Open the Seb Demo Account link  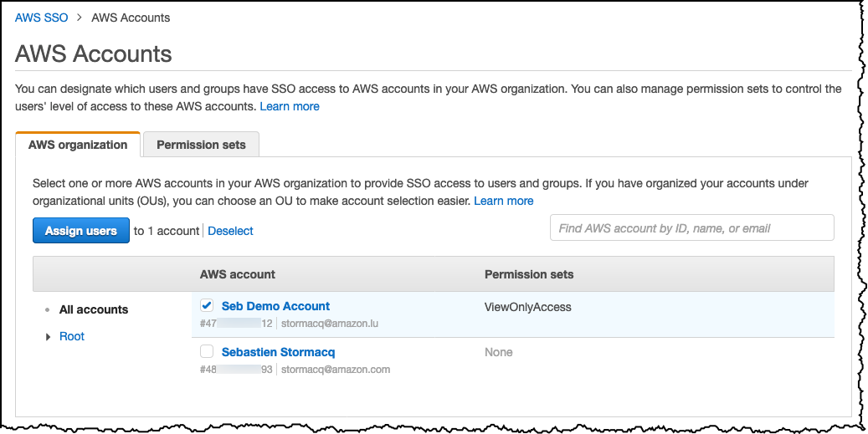(x=275, y=306)
